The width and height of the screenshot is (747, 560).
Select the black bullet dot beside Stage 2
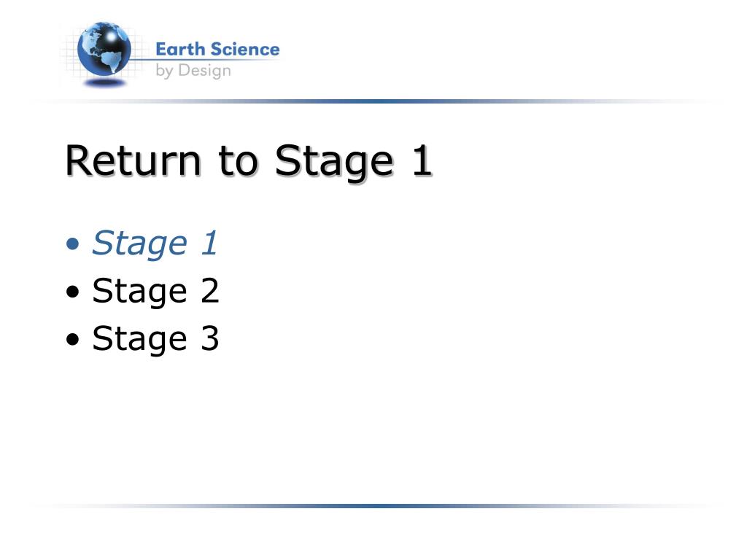pyautogui.click(x=73, y=292)
